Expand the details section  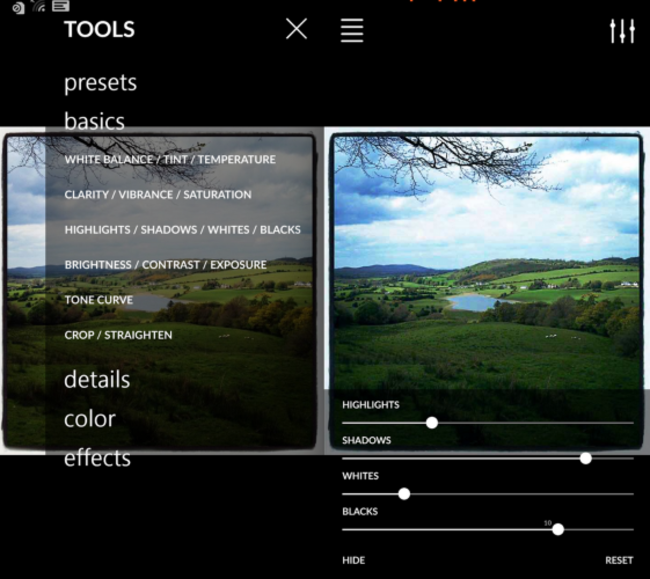click(x=97, y=380)
